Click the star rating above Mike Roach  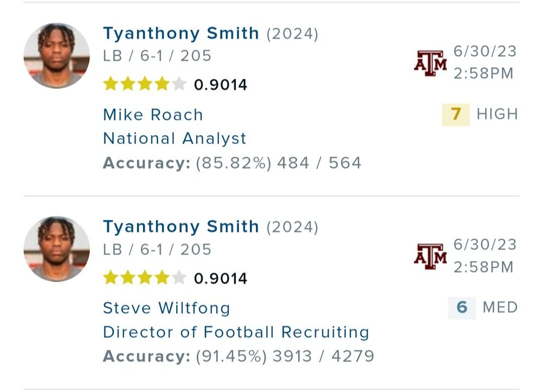click(144, 85)
